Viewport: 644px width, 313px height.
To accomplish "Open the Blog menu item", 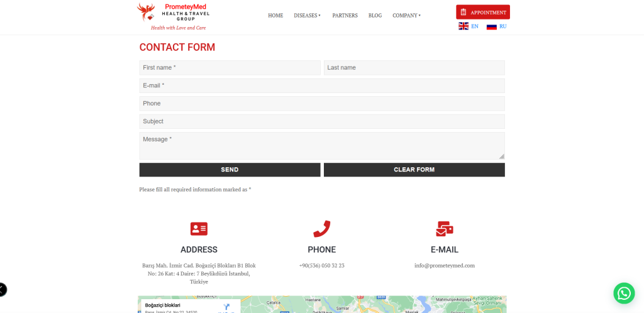I will 375,15.
